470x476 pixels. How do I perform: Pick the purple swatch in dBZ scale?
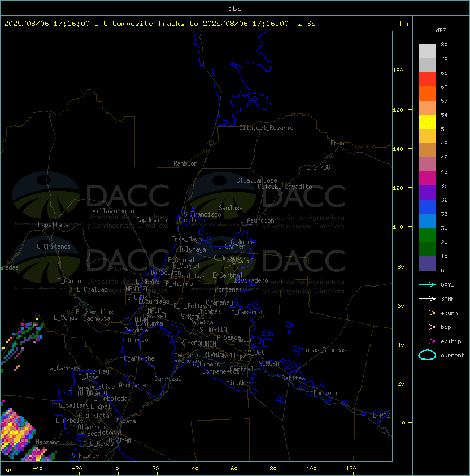point(427,192)
